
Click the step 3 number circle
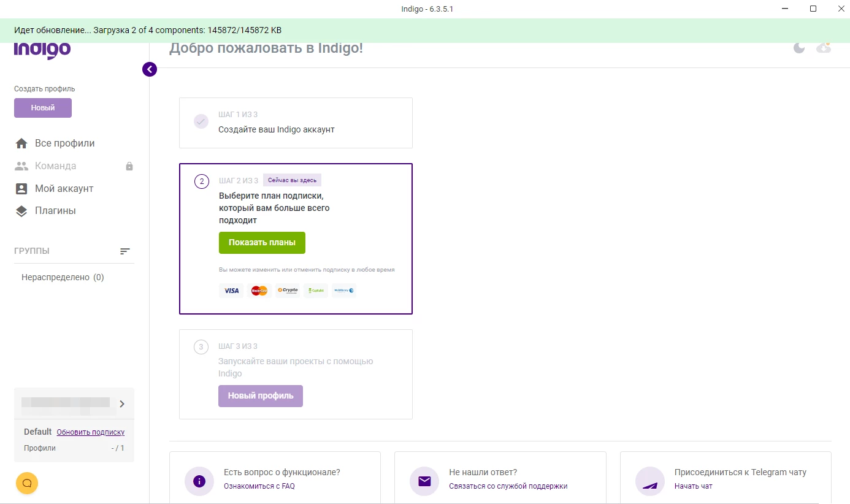click(x=201, y=347)
